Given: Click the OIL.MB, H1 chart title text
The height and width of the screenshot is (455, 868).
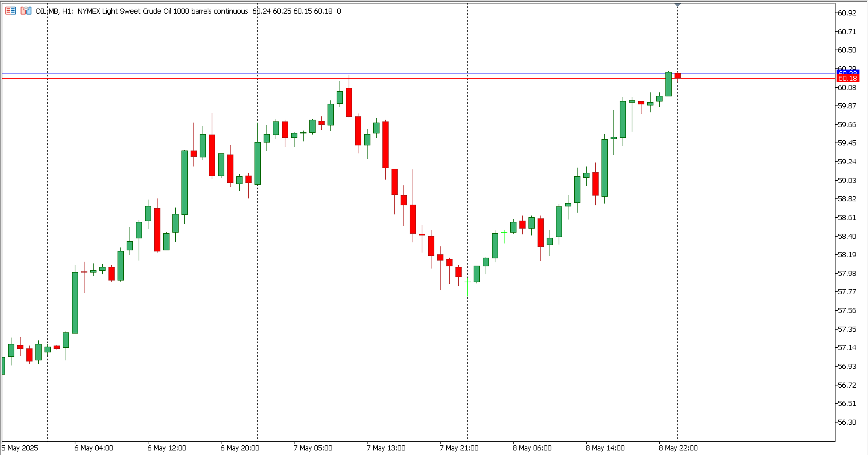Looking at the screenshot, I should (54, 11).
